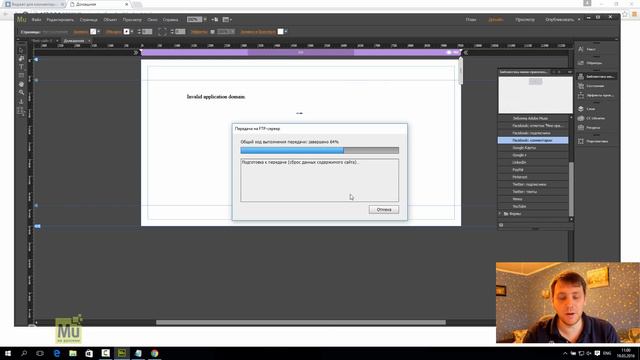Open the Текст panel icon
Image resolution: width=640 pixels, height=360 pixels.
[x=581, y=49]
